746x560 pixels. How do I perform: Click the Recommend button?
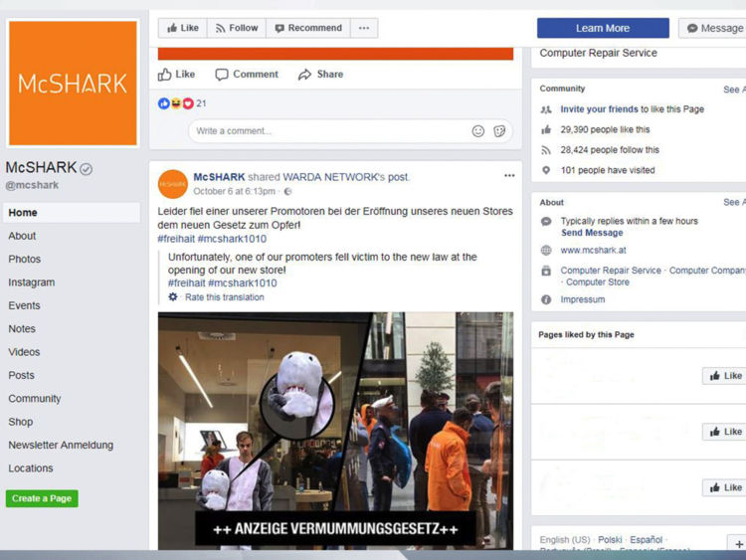[308, 28]
